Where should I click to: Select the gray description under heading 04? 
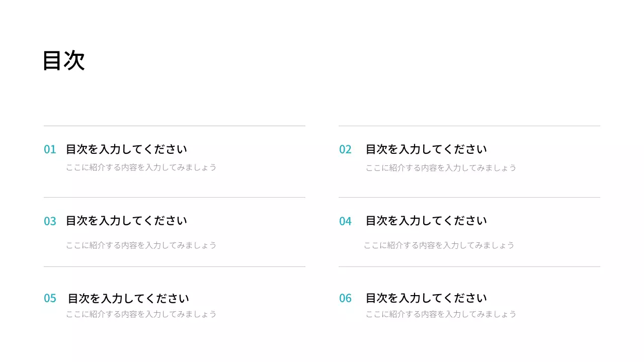click(439, 245)
